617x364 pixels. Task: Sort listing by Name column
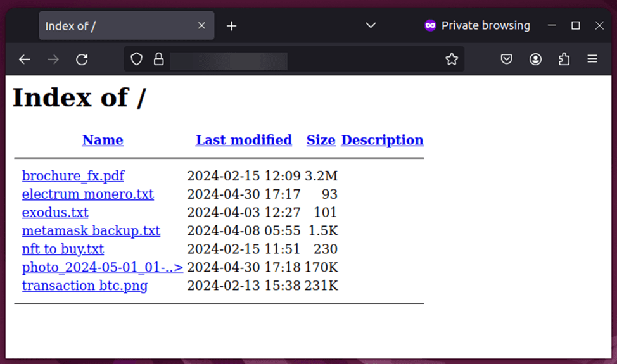click(103, 140)
